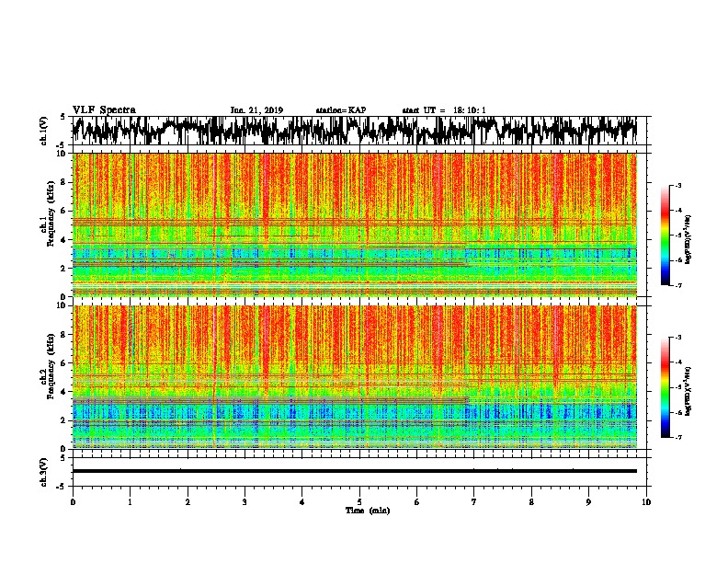This screenshot has width=728, height=563.
Task: Click the black ch.3 voltage trace
Action: point(355,471)
